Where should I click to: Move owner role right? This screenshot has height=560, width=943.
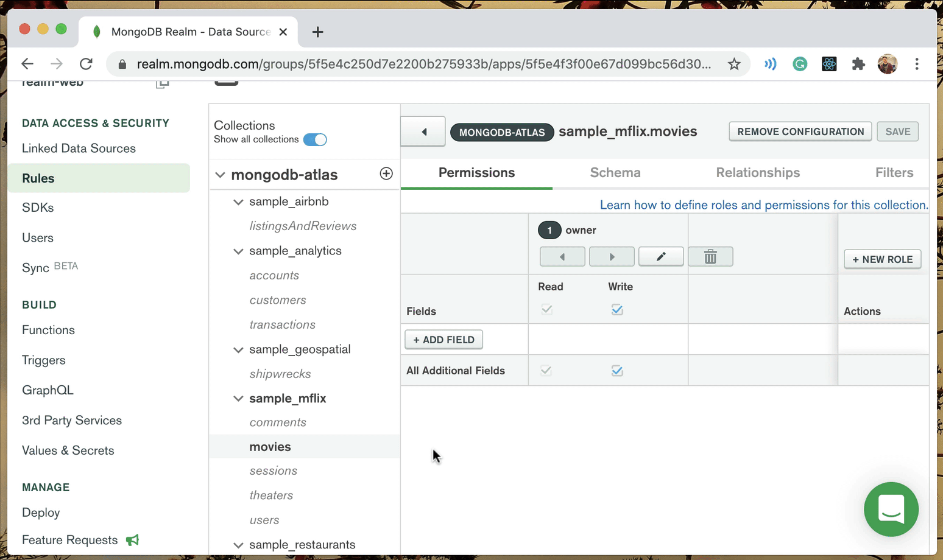612,257
